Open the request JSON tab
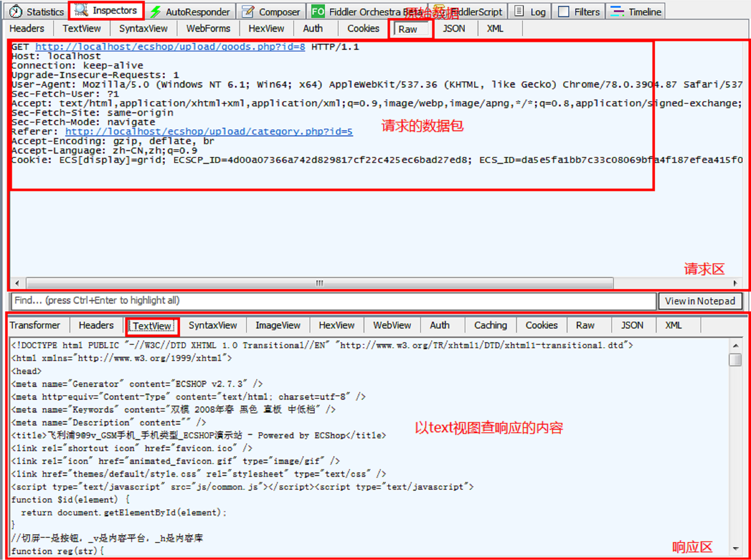Viewport: 751px width, 560px height. (x=454, y=29)
